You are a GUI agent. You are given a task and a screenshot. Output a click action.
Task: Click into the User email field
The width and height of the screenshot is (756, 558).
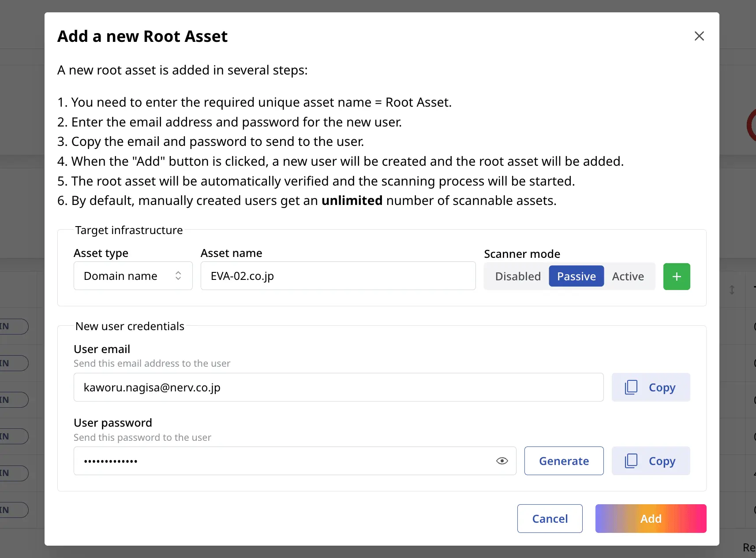[x=338, y=387]
